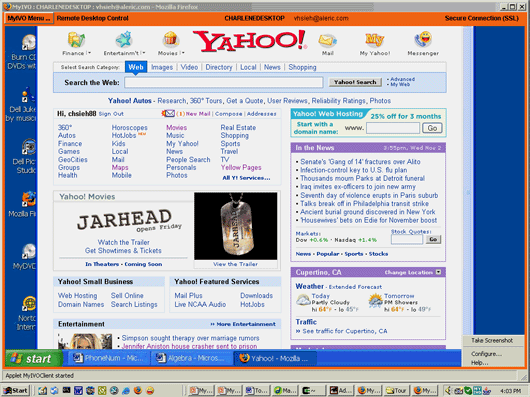Open the Extended Forecast link
The image size is (530, 397).
pos(355,287)
